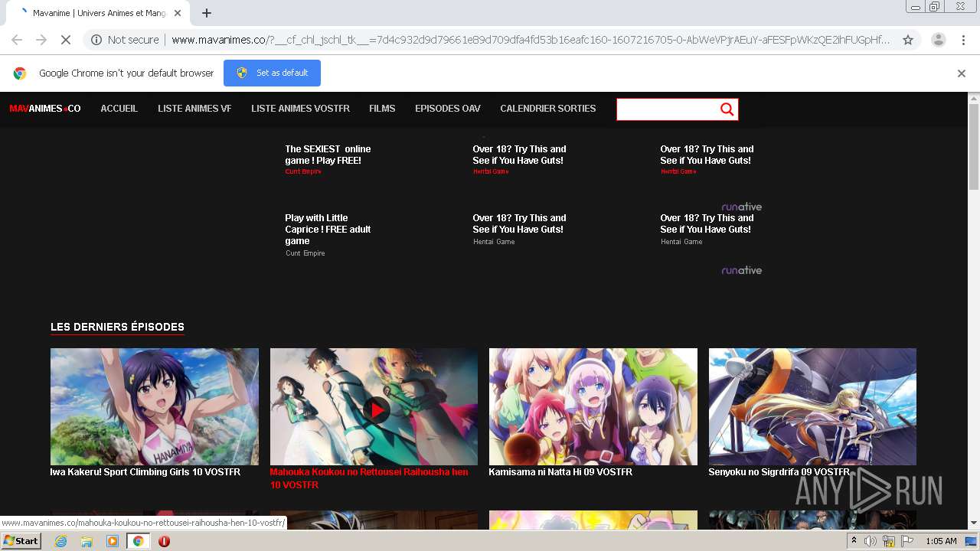Click the volume speaker tray icon

[x=871, y=541]
